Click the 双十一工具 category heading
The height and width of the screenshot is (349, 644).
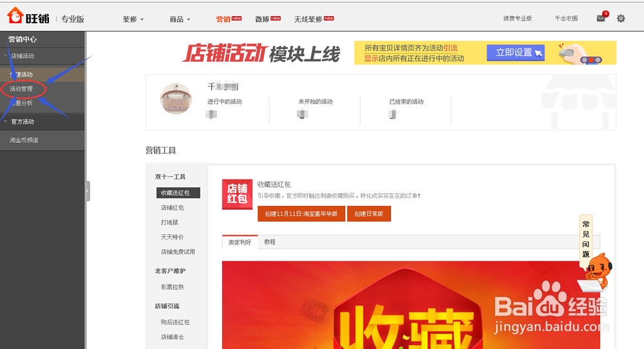tap(170, 176)
